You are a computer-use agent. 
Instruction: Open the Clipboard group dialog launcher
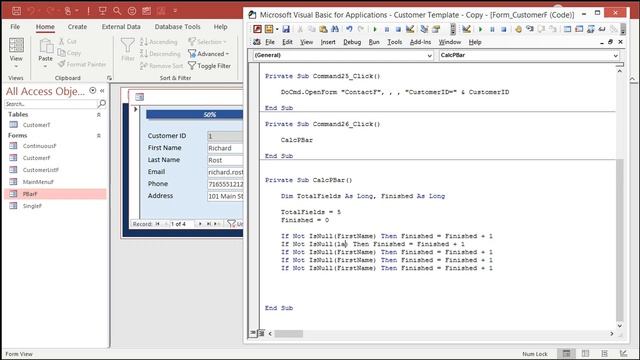pos(109,78)
